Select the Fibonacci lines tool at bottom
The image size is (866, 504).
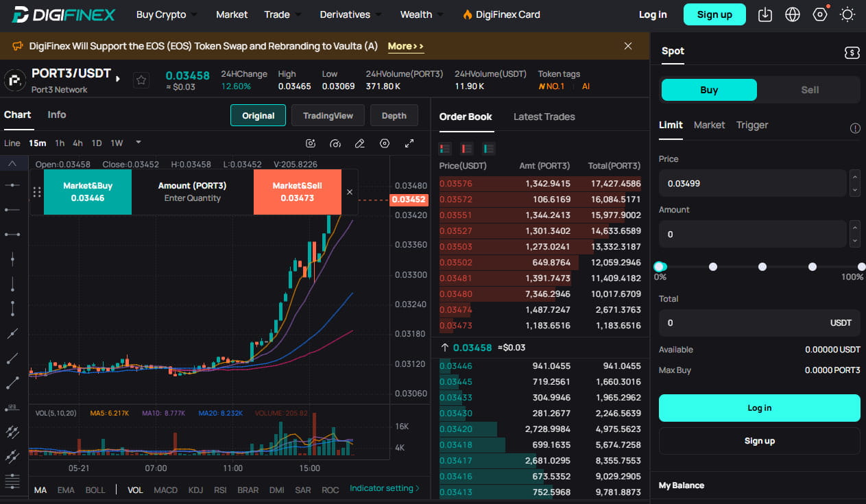12,481
